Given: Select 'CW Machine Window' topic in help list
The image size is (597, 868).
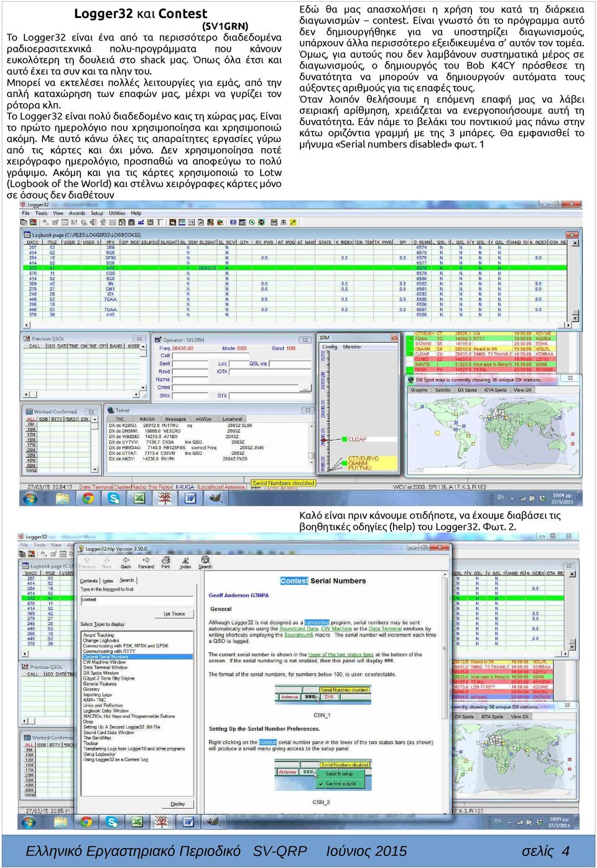Looking at the screenshot, I should [104, 662].
